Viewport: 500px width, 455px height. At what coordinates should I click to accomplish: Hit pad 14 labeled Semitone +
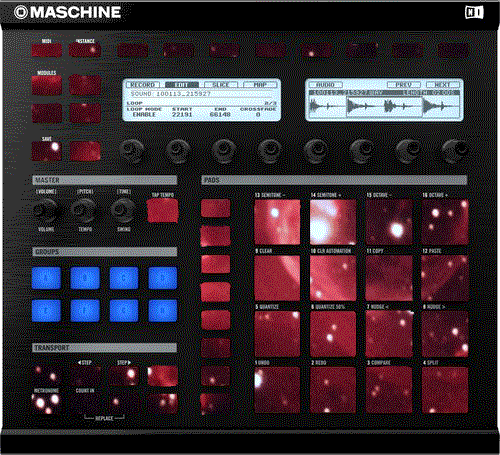click(333, 222)
